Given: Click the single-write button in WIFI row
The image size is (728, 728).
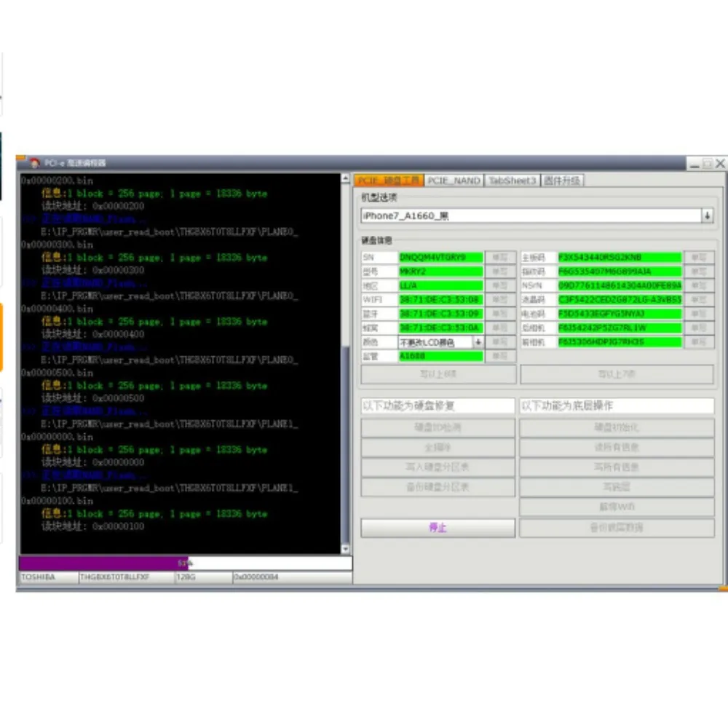Looking at the screenshot, I should click(x=500, y=299).
